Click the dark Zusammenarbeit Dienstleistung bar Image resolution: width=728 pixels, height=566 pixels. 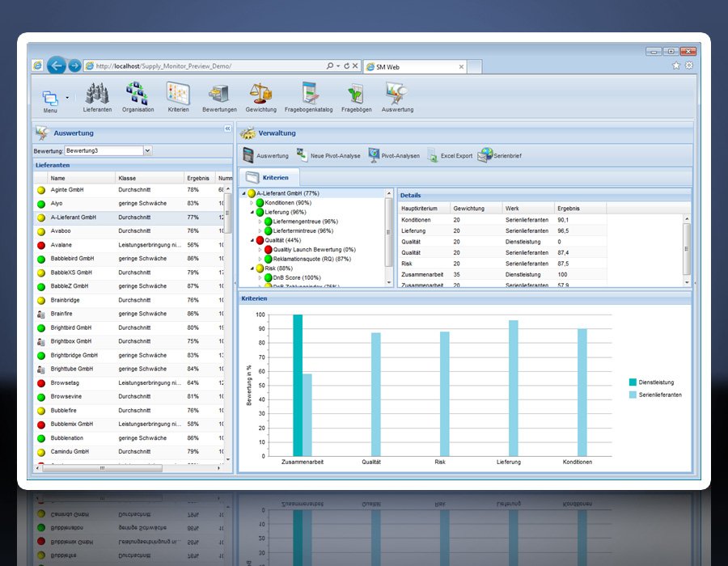[298, 385]
